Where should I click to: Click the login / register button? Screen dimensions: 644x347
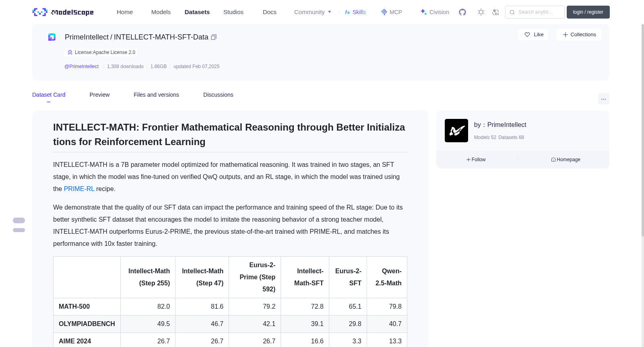tap(588, 12)
